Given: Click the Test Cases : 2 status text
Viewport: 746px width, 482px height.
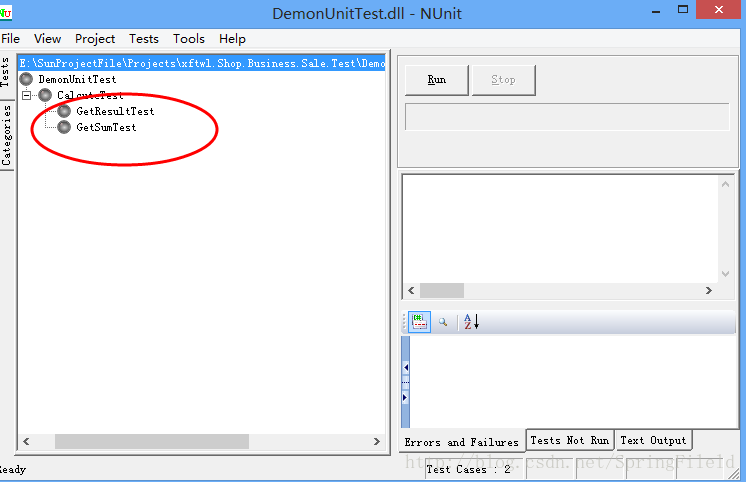Looking at the screenshot, I should (469, 470).
